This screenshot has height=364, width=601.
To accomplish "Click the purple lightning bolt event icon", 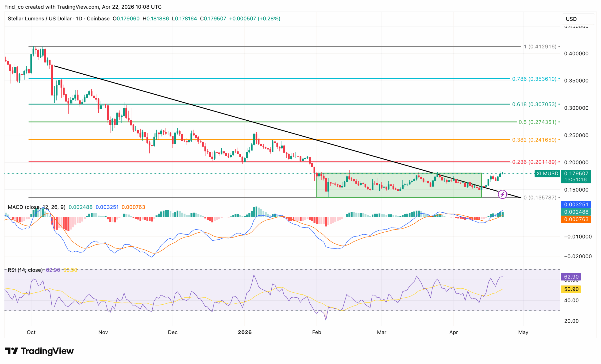I will [502, 194].
